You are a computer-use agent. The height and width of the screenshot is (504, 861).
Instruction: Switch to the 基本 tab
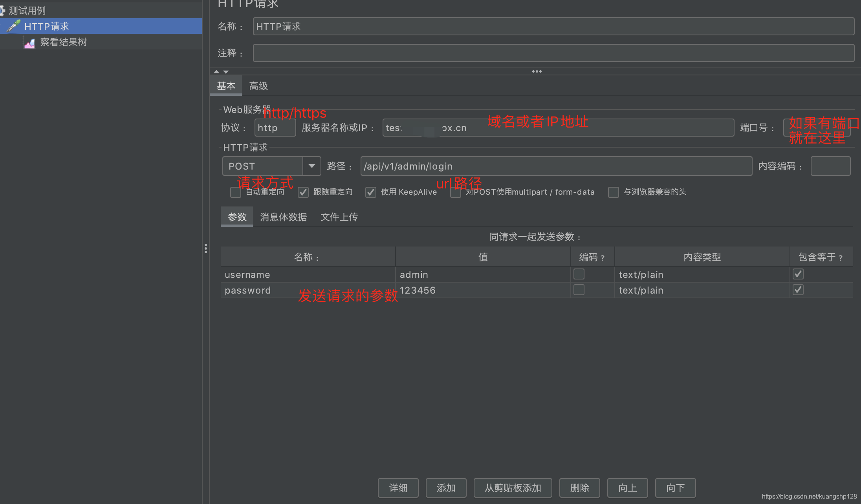(x=226, y=86)
